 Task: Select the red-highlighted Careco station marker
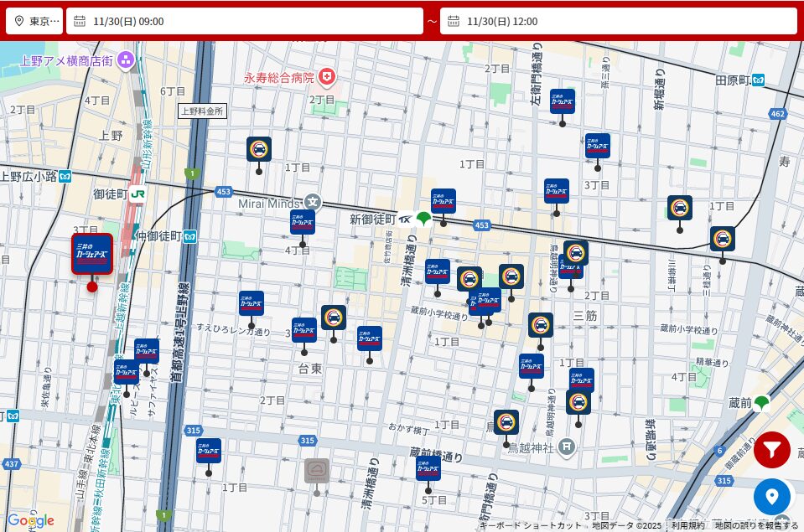(x=92, y=255)
